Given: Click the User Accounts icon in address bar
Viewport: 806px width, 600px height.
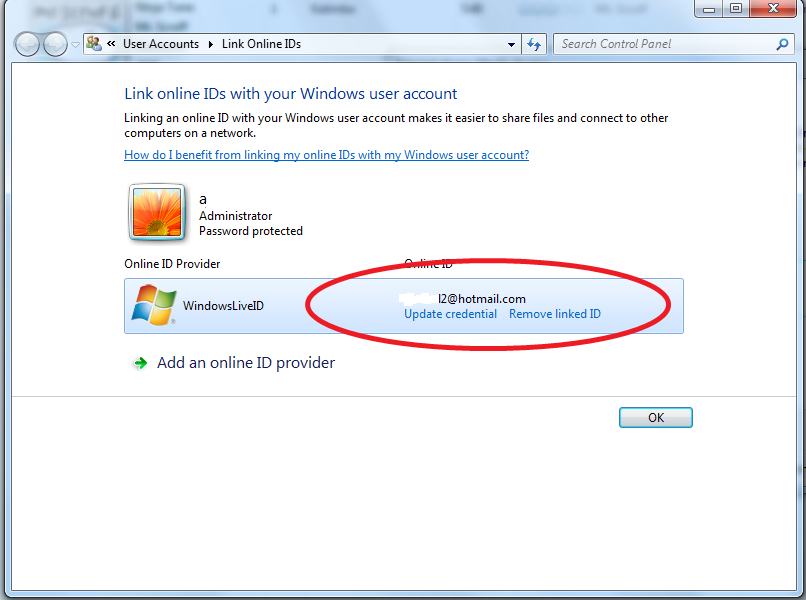Looking at the screenshot, I should point(94,44).
